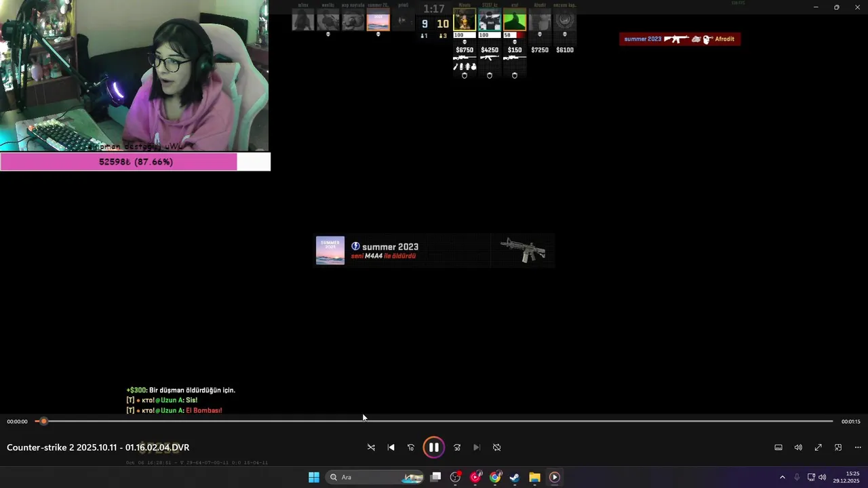The width and height of the screenshot is (868, 488).
Task: Click the seek bar playhead
Action: 43,422
